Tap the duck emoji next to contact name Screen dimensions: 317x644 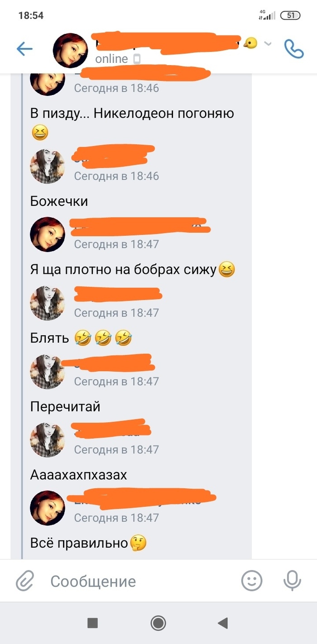[x=250, y=43]
